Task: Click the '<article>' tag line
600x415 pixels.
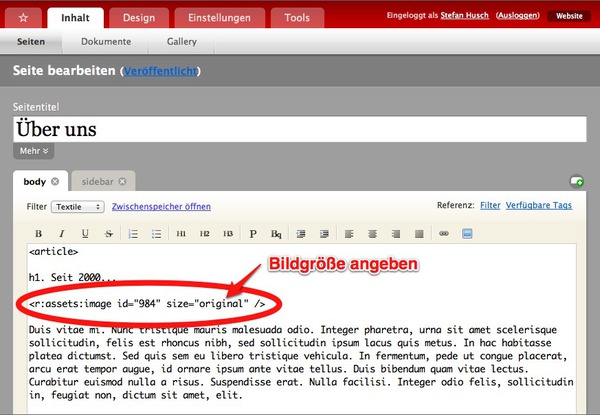Action: click(54, 252)
